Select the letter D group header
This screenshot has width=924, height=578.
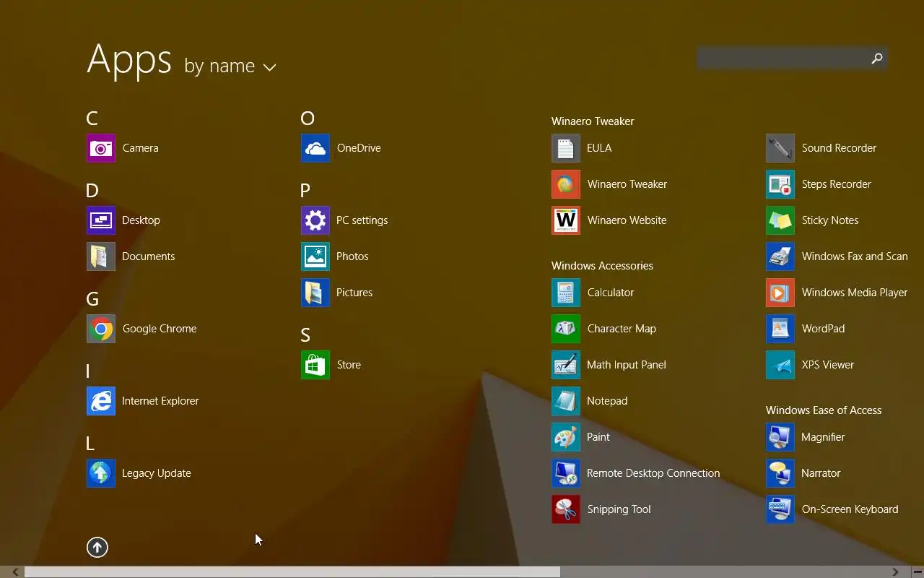(92, 191)
